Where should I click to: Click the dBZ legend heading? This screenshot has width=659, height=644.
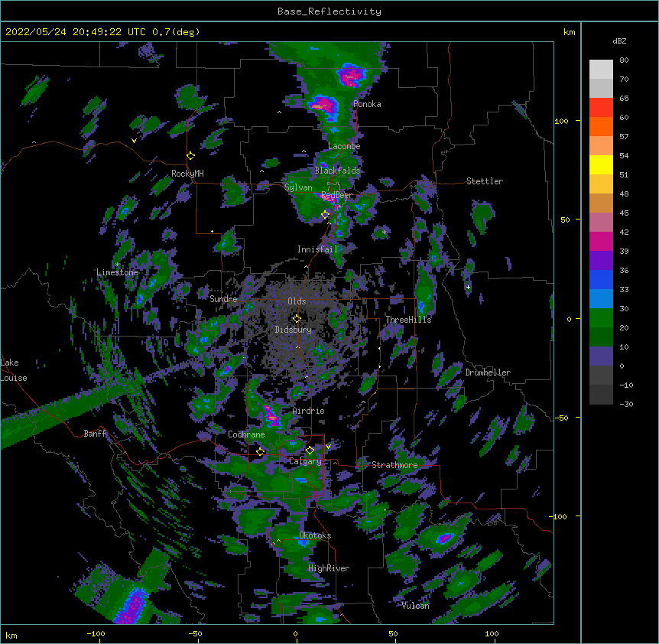click(619, 41)
